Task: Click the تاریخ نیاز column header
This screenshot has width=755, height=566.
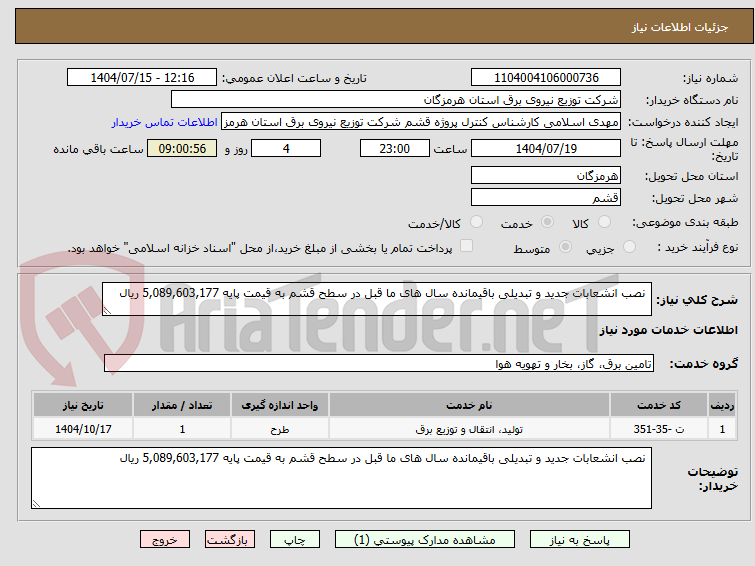Action: click(x=83, y=405)
